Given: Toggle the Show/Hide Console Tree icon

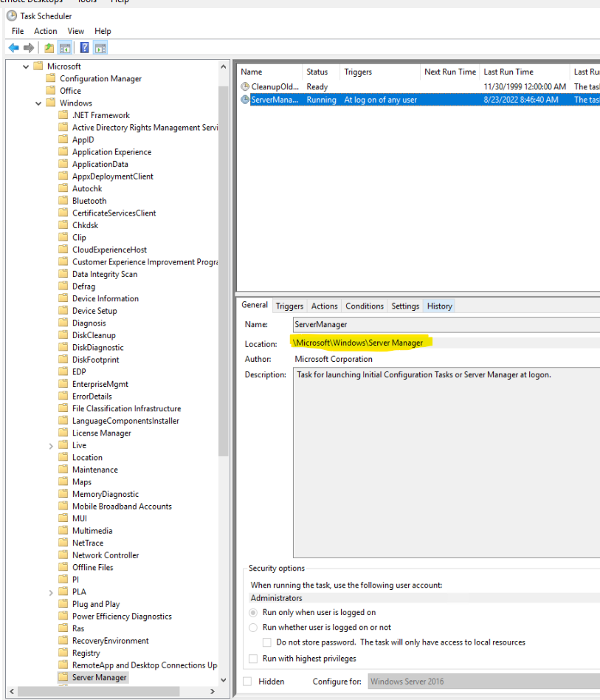Looking at the screenshot, I should pos(65,48).
